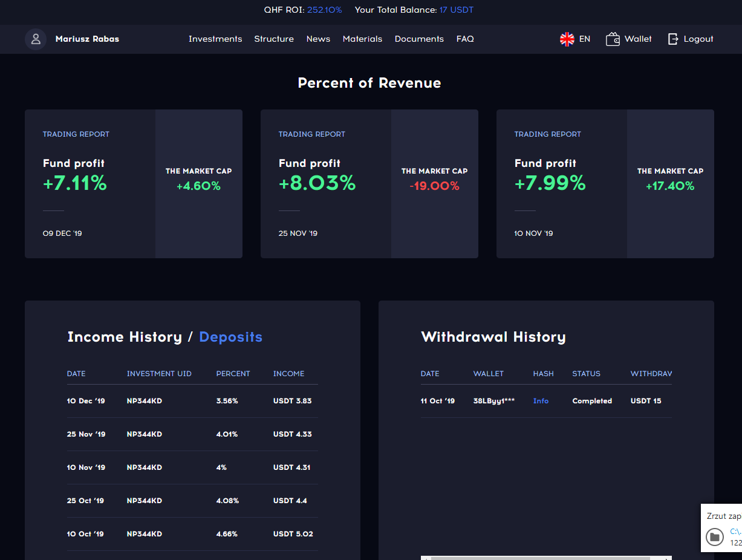The height and width of the screenshot is (560, 742).
Task: Open the 09 DEC '19 trading report card
Action: click(134, 184)
